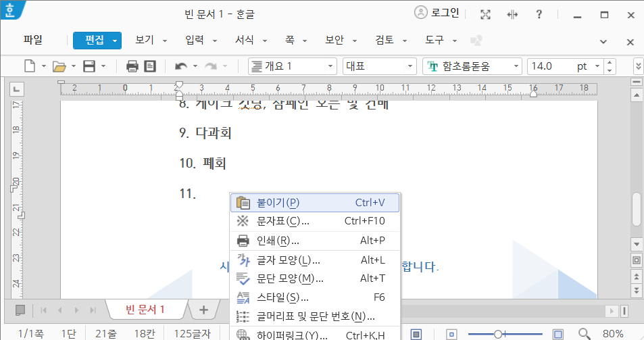Click the page-fit view icon left of zoom slider
This screenshot has width=644, height=340.
[451, 334]
